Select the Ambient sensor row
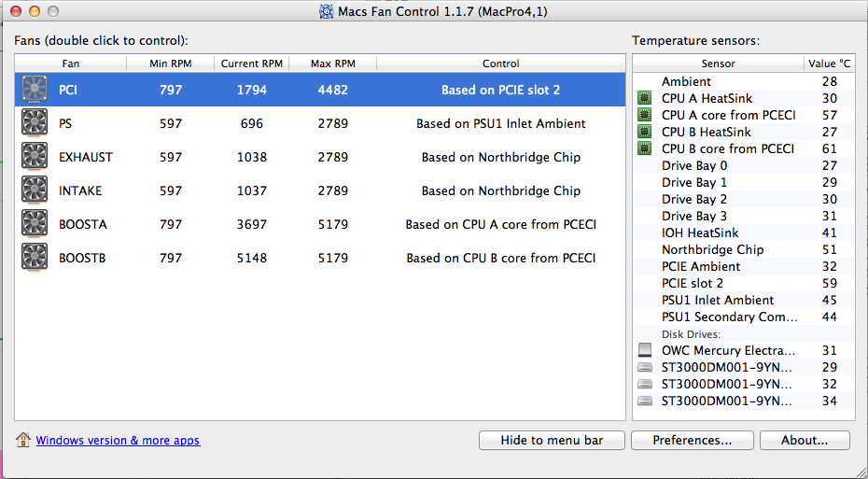This screenshot has width=868, height=479. tap(744, 81)
